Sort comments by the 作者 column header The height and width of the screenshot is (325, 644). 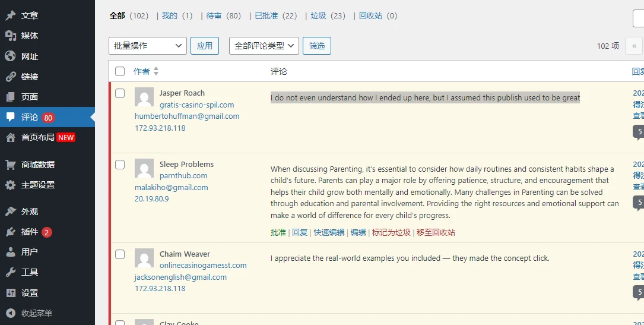tap(142, 71)
